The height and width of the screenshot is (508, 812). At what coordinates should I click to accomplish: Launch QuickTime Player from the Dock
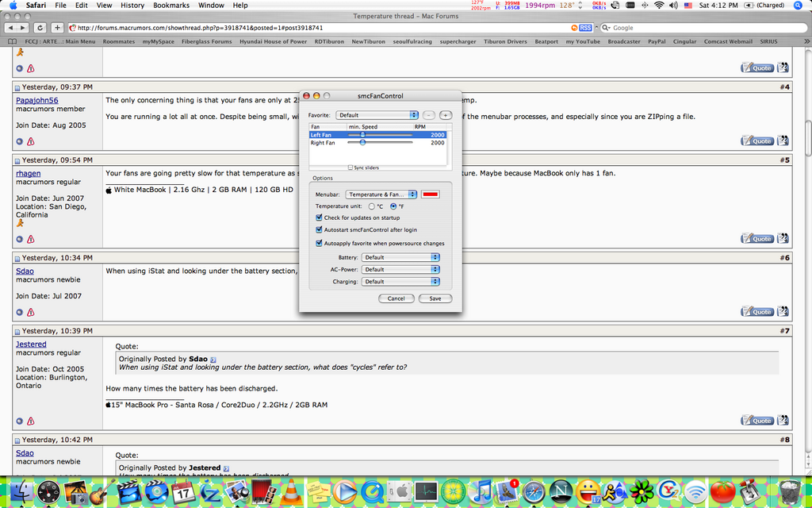click(x=371, y=491)
